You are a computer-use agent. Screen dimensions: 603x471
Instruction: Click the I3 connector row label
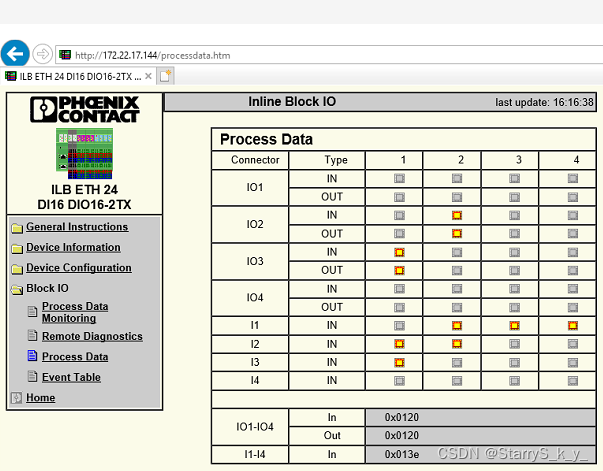(x=255, y=362)
